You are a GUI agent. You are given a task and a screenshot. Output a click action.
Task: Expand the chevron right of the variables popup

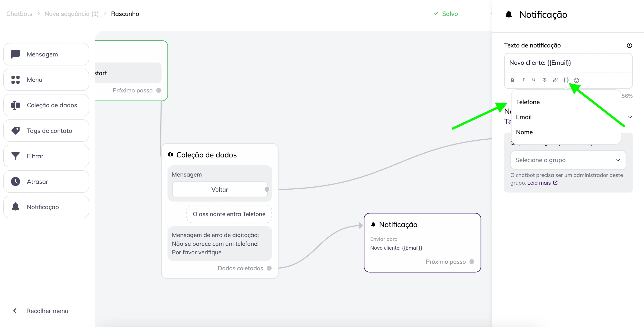pyautogui.click(x=630, y=117)
